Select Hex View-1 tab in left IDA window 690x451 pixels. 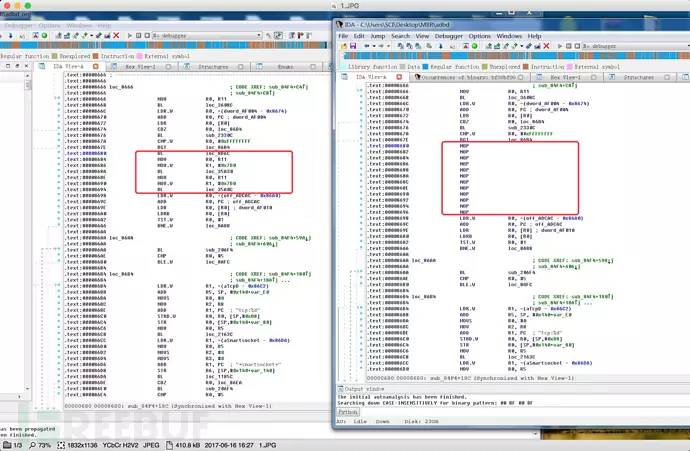(x=140, y=67)
